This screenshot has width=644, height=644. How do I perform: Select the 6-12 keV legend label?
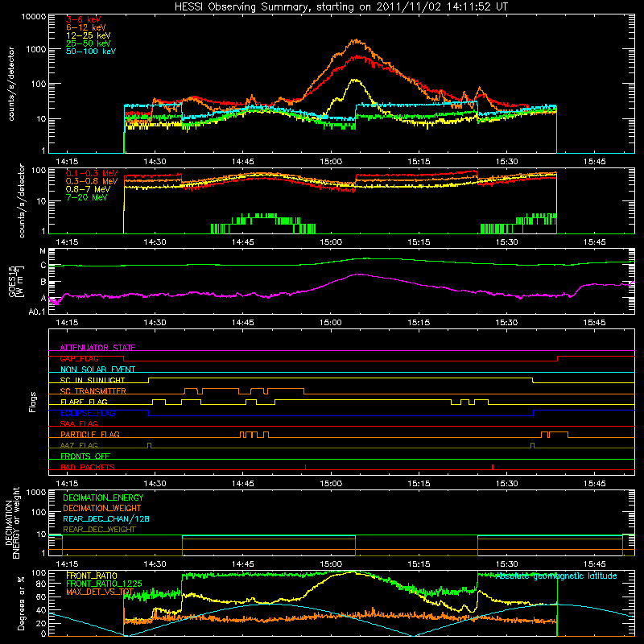(x=86, y=27)
